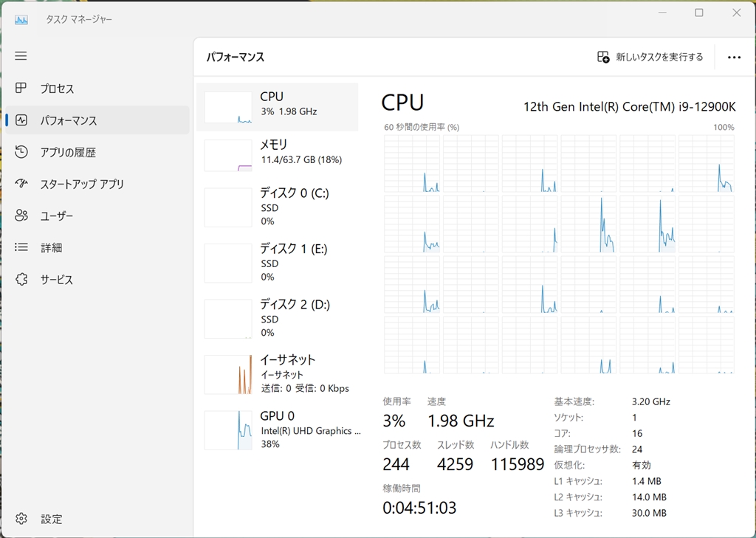Click the 12th Gen Intel Core i9-12900K label
Screen dimensions: 756x538
[x=630, y=106]
